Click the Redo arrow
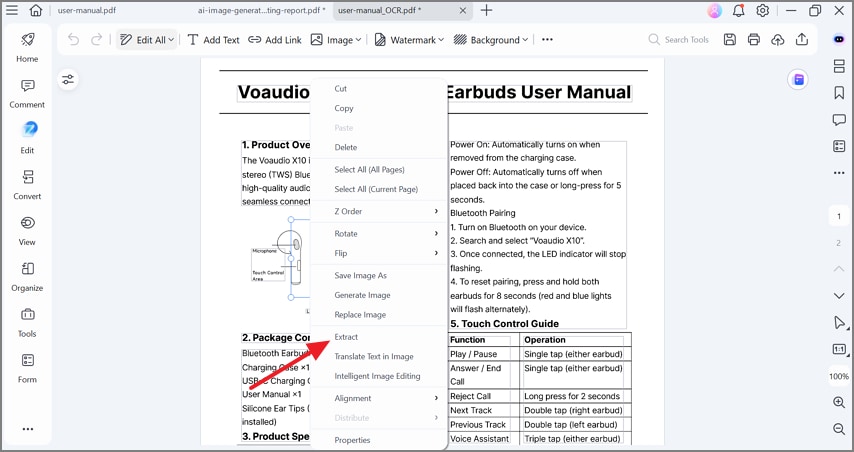The height and width of the screenshot is (452, 854). tap(96, 39)
